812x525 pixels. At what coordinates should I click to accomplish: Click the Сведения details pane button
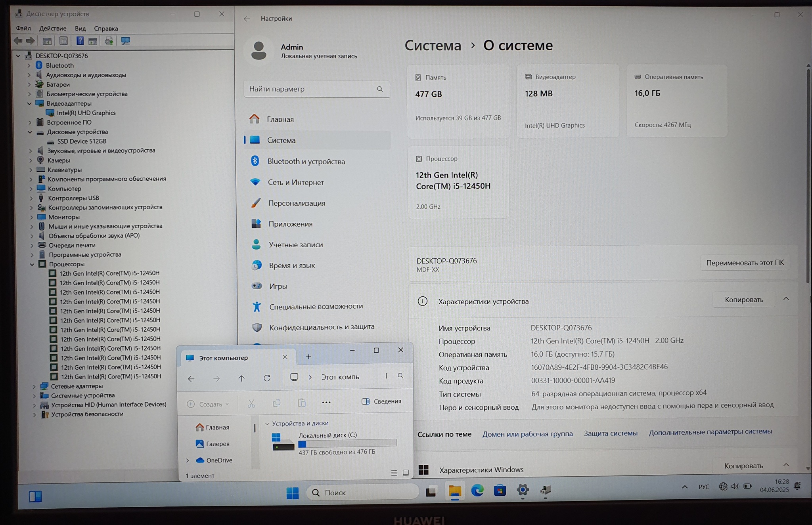pos(381,401)
